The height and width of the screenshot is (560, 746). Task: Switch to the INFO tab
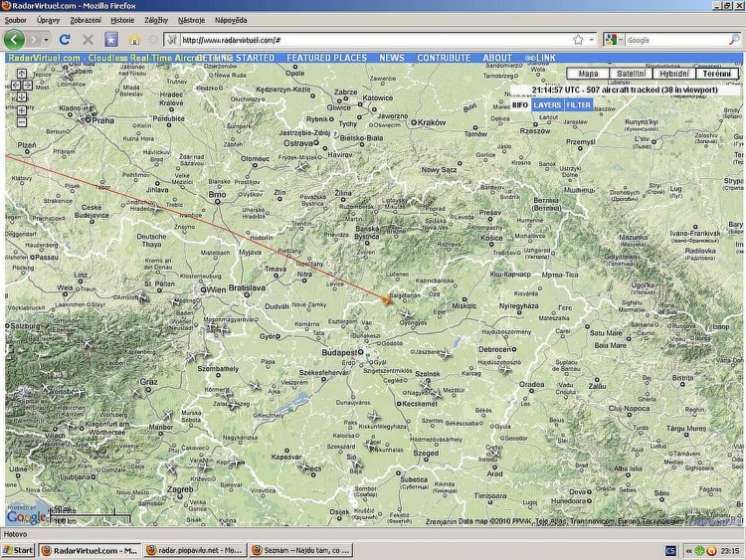[x=520, y=104]
